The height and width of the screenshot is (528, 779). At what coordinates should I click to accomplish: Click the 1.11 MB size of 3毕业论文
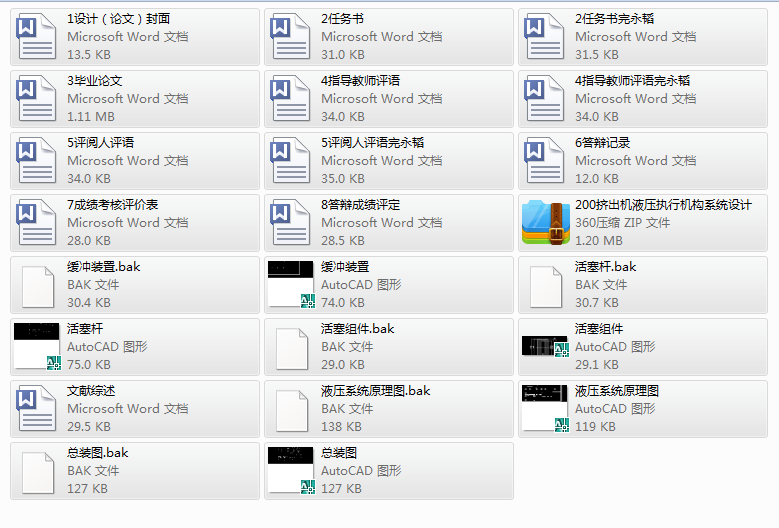91,117
